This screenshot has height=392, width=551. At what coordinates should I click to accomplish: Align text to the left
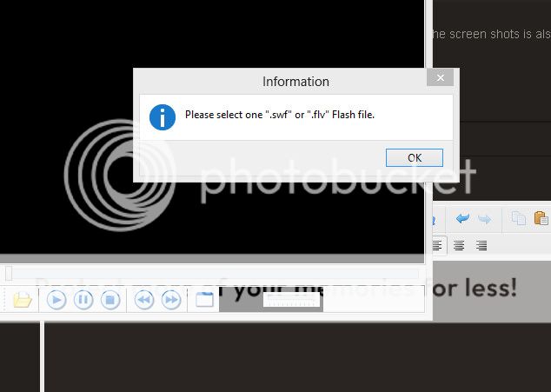point(437,246)
